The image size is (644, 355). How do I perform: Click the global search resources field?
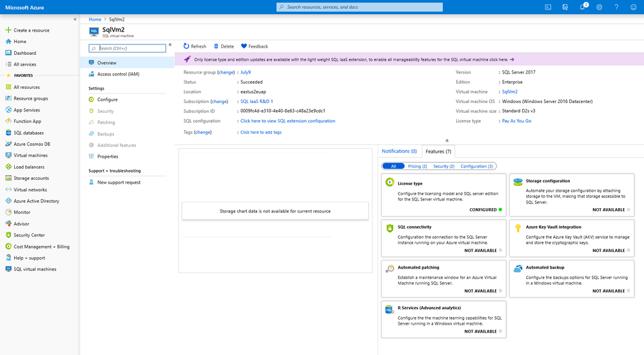click(x=359, y=7)
